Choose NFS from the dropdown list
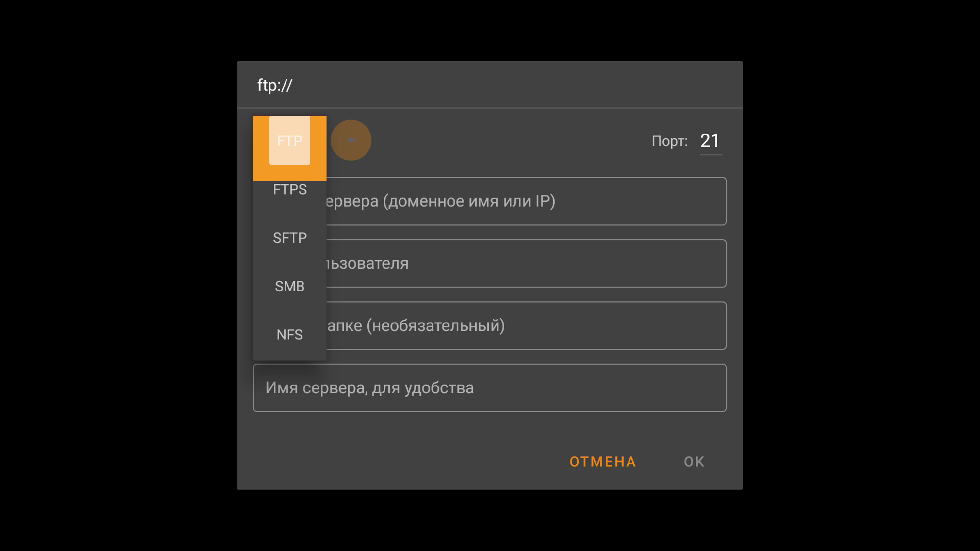 (x=289, y=335)
